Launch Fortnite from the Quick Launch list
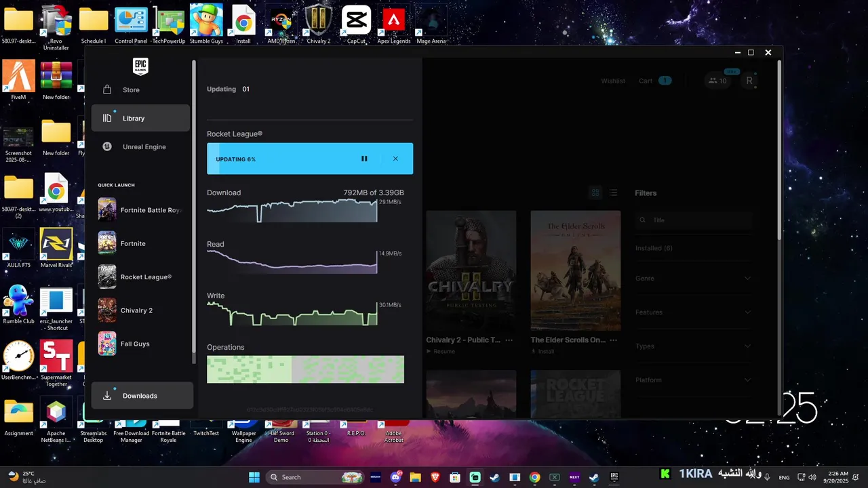868x488 pixels. pyautogui.click(x=140, y=243)
